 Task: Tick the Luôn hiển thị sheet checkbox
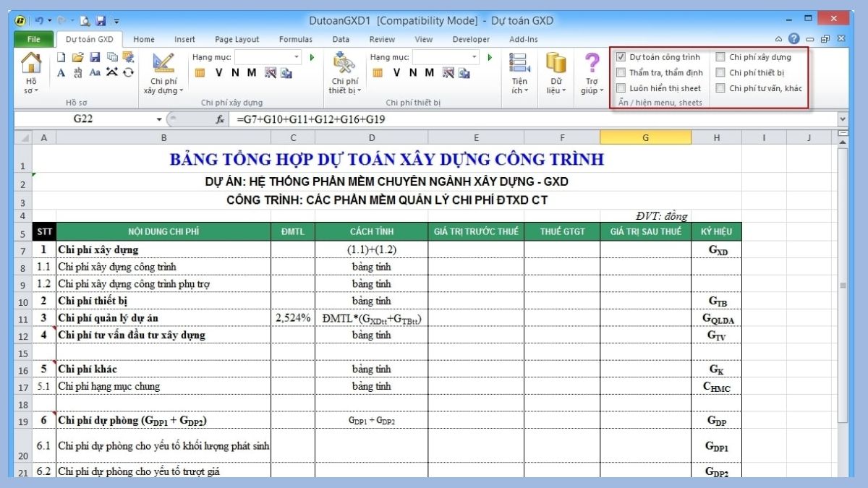pyautogui.click(x=621, y=88)
